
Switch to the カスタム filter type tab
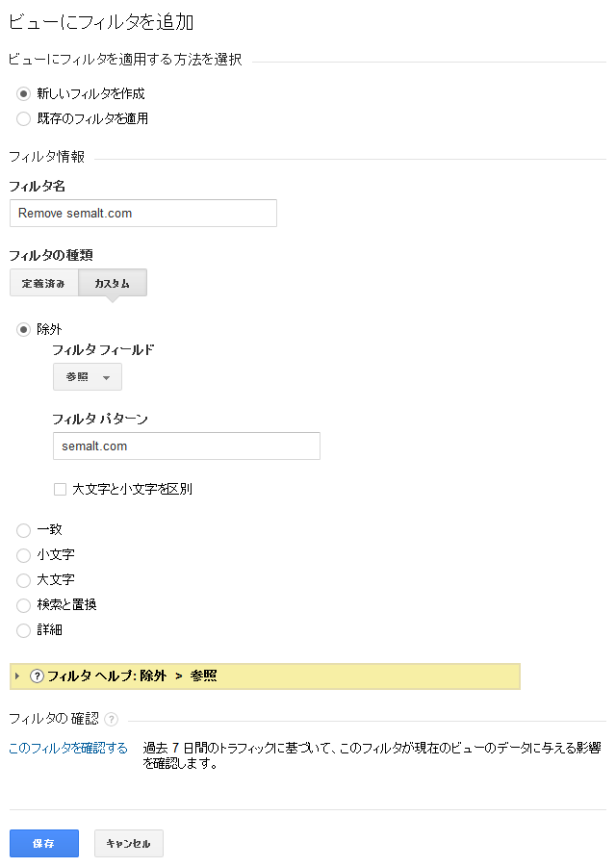pyautogui.click(x=113, y=283)
